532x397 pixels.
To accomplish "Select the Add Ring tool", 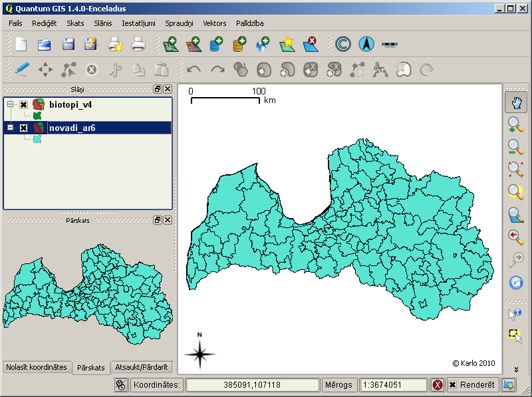I will pyautogui.click(x=264, y=70).
